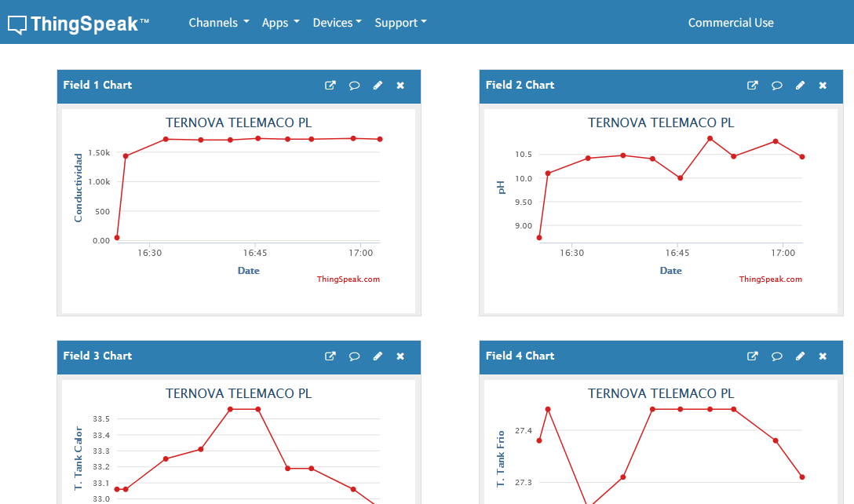Open Field 1 Chart in new window
Image resolution: width=854 pixels, height=504 pixels.
pos(330,86)
